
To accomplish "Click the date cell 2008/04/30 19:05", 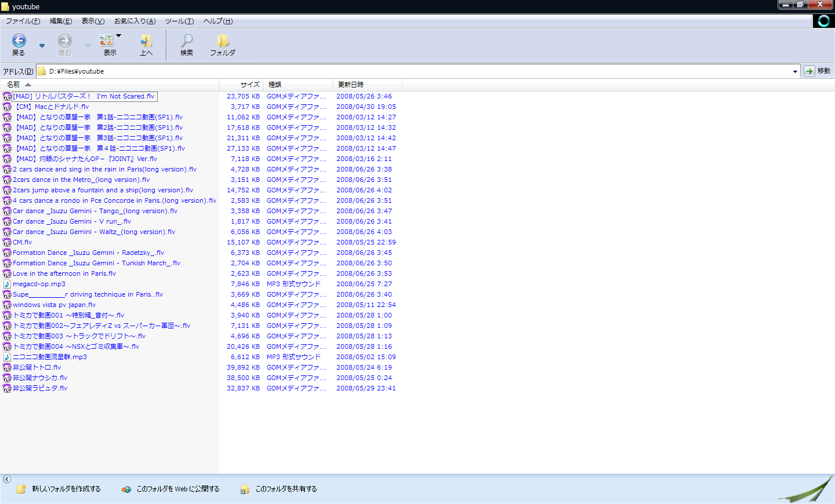I will click(x=366, y=107).
